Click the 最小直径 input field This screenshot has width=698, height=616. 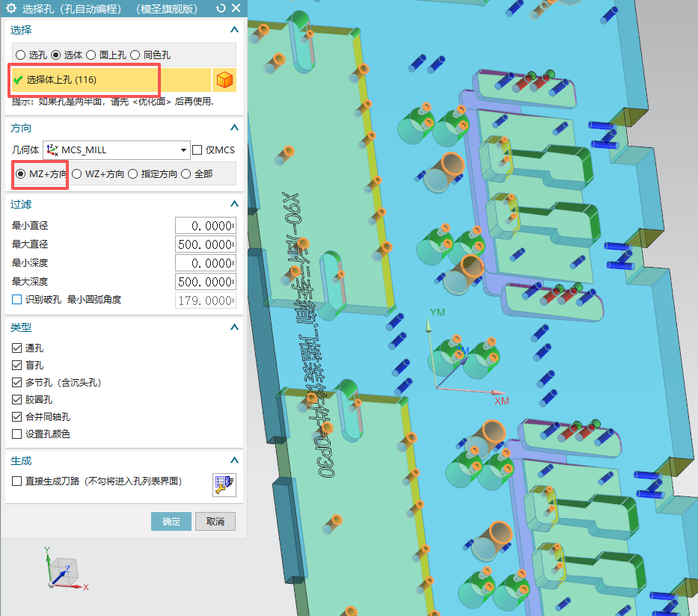[205, 226]
